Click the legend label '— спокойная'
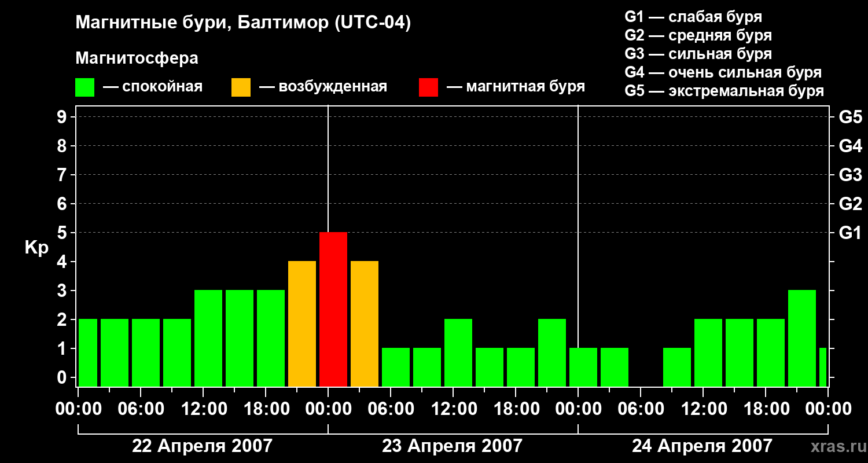868x463 pixels. [x=153, y=87]
